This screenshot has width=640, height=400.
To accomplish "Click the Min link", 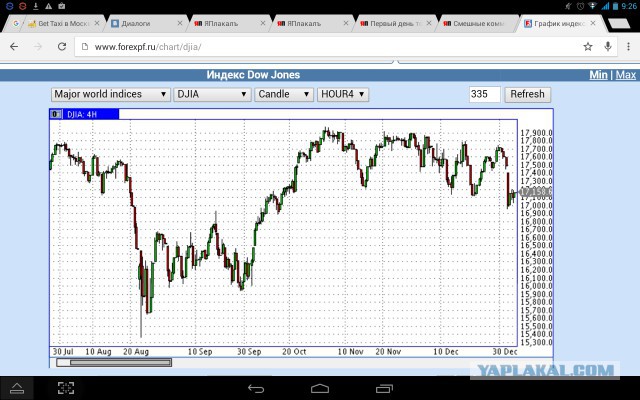I will (598, 75).
